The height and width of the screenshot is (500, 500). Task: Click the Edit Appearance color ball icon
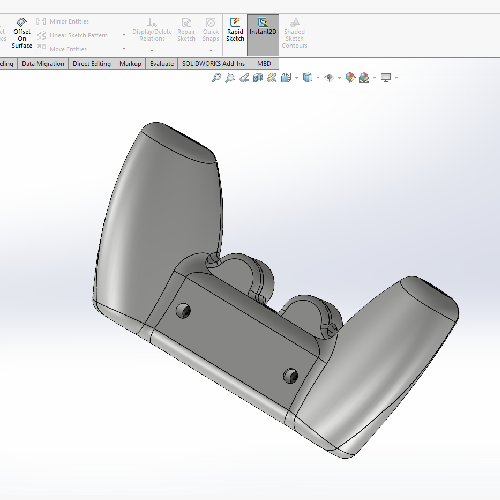click(x=350, y=78)
